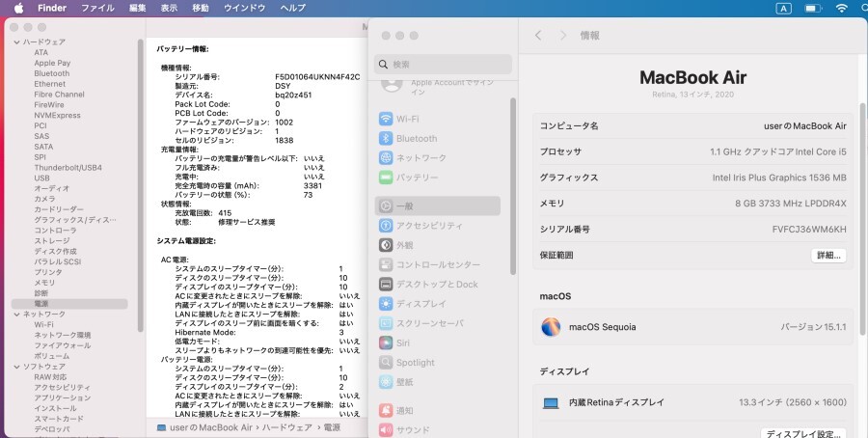868x438 pixels.
Task: Click the serial number FVFCJ36WM6KH
Action: click(809, 230)
